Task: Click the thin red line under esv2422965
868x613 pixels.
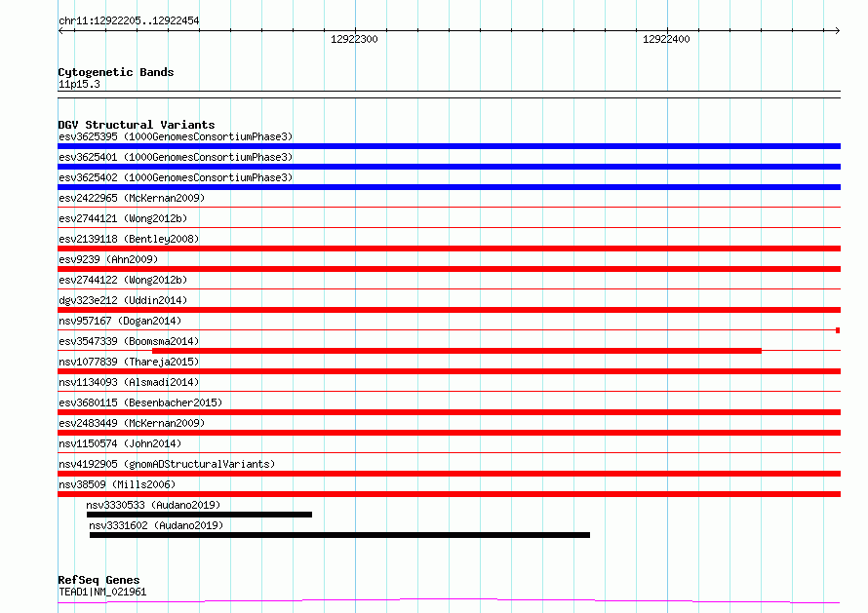Action: (449, 208)
